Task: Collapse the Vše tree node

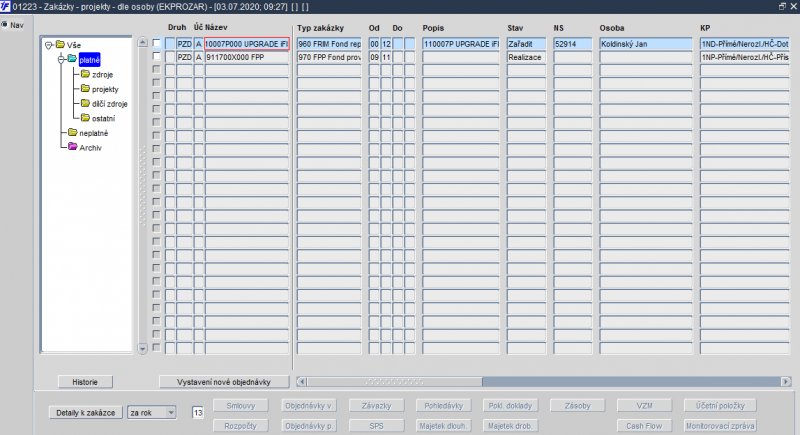Action: click(x=48, y=45)
